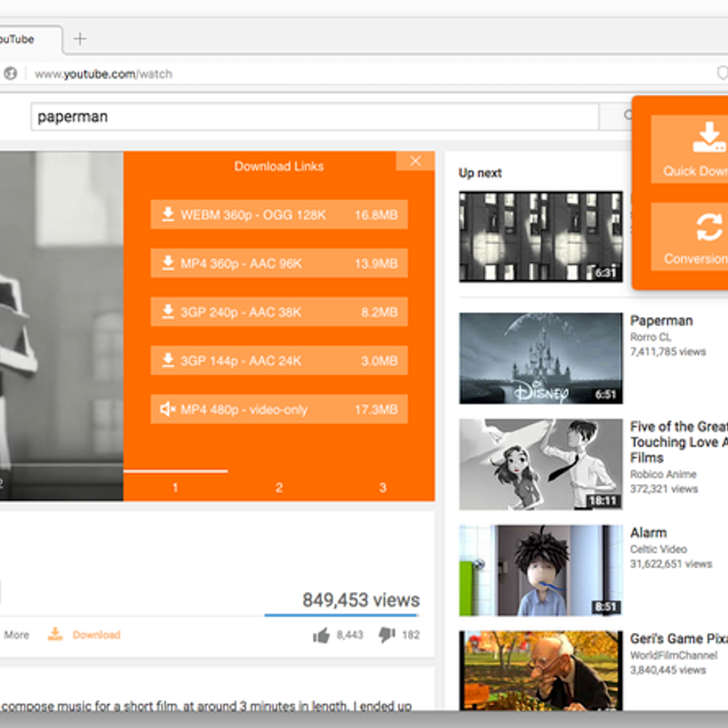
Task: Open the Alarm video thumbnail 8:51
Action: [541, 571]
